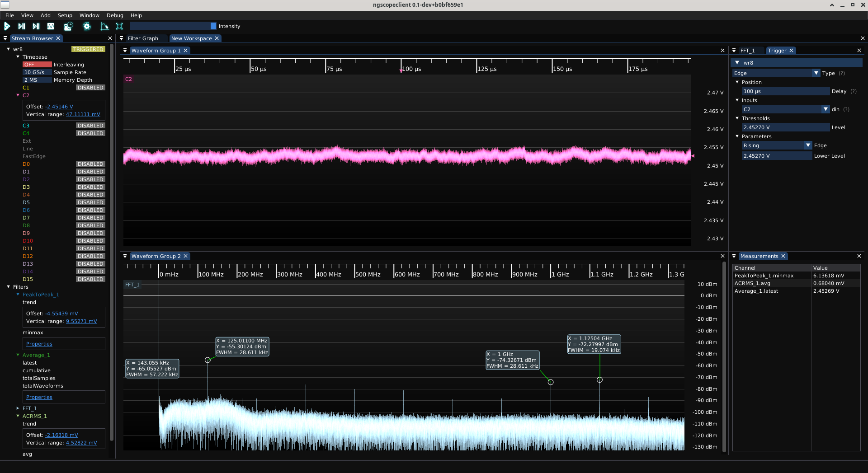The image size is (868, 473).
Task: Arm the trigger with the Start button
Action: click(7, 26)
